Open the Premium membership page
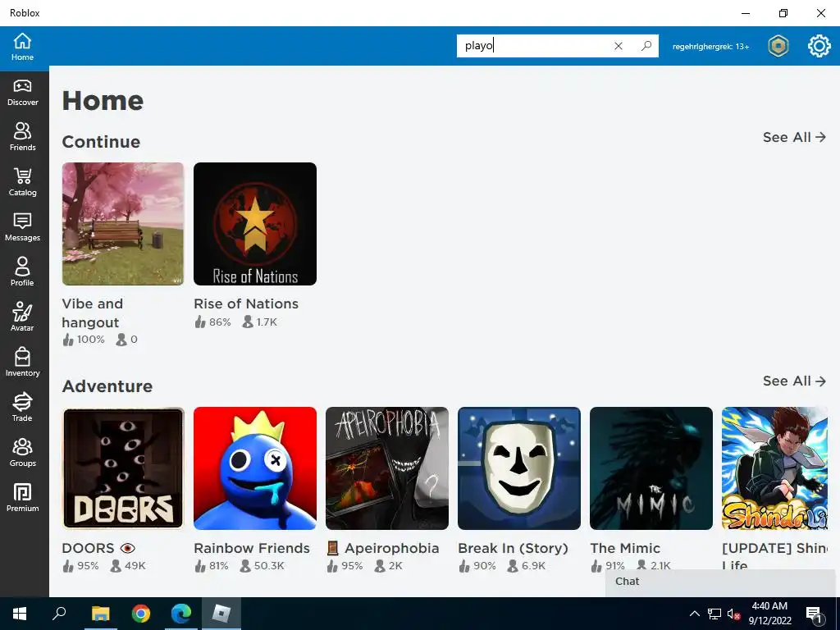The image size is (840, 630). coord(22,498)
